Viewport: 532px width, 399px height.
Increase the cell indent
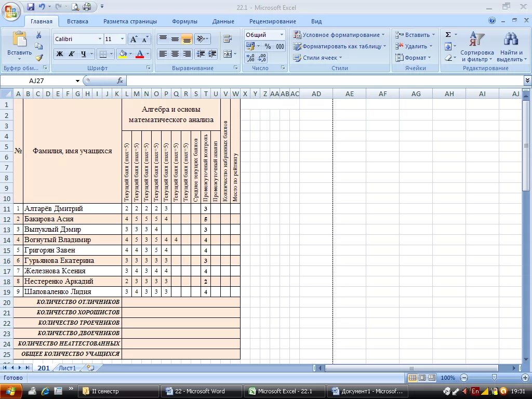[212, 54]
